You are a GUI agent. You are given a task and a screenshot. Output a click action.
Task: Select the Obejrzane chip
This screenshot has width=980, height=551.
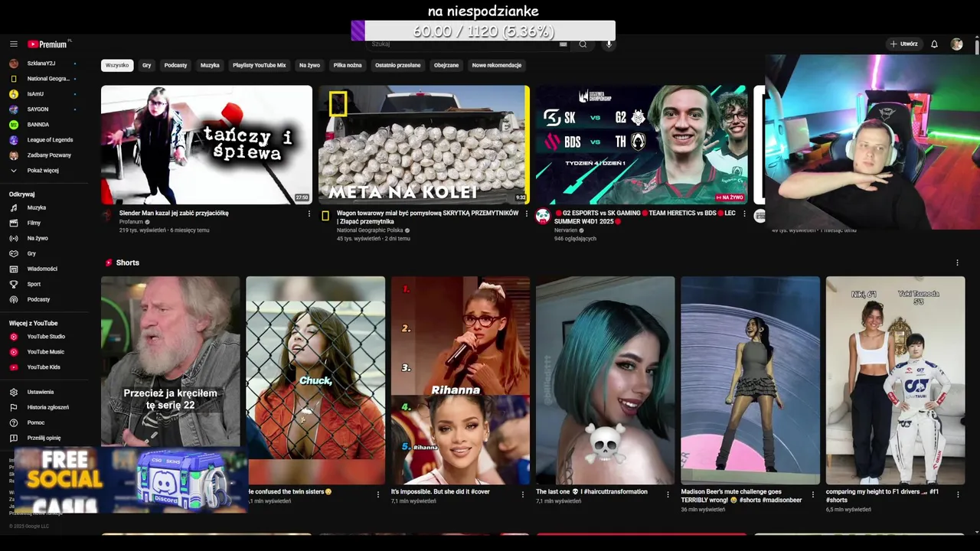tap(446, 65)
